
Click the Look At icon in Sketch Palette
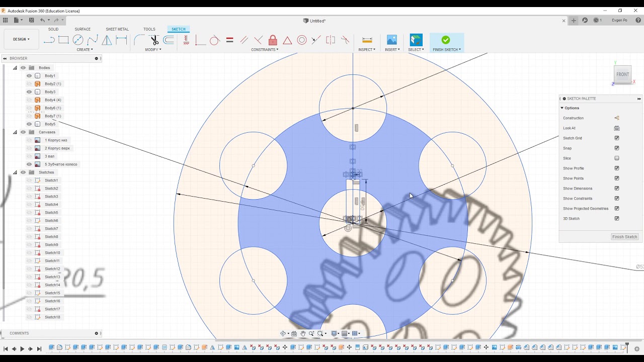pos(617,128)
